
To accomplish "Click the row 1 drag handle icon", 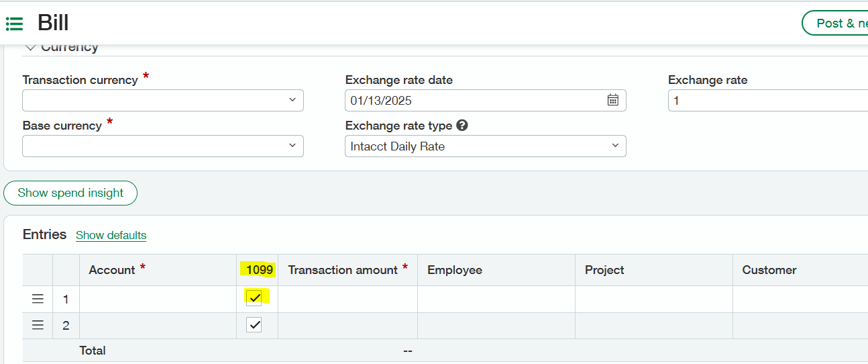I will pyautogui.click(x=38, y=299).
